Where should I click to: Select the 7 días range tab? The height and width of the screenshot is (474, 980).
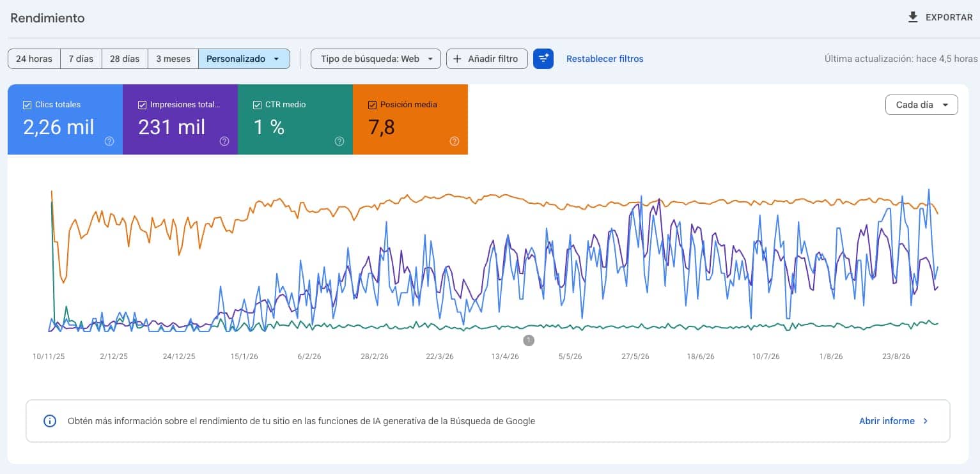pos(81,59)
